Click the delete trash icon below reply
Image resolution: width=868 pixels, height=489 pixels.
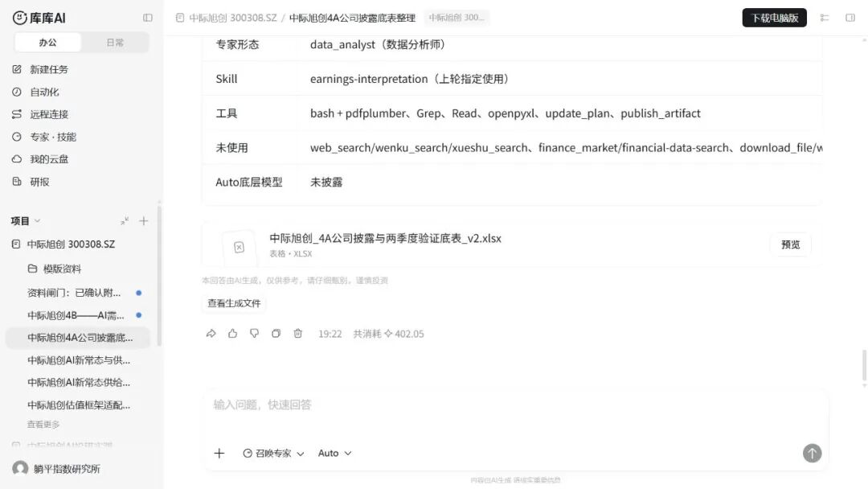pyautogui.click(x=298, y=334)
